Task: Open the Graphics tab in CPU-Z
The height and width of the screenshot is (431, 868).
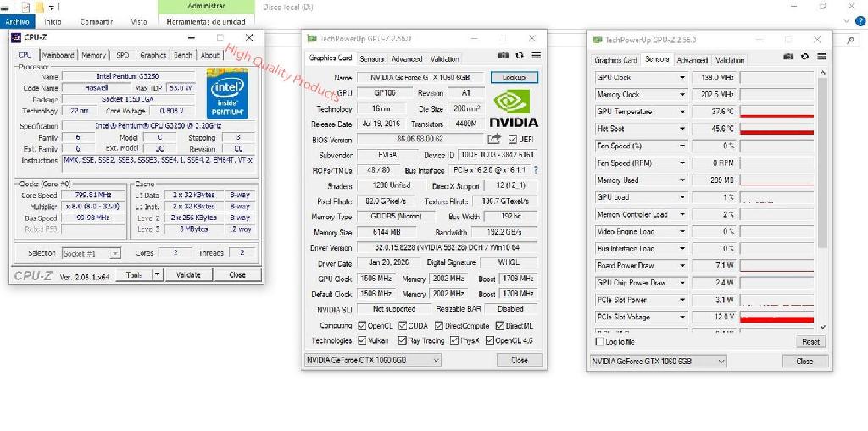Action: tap(153, 55)
